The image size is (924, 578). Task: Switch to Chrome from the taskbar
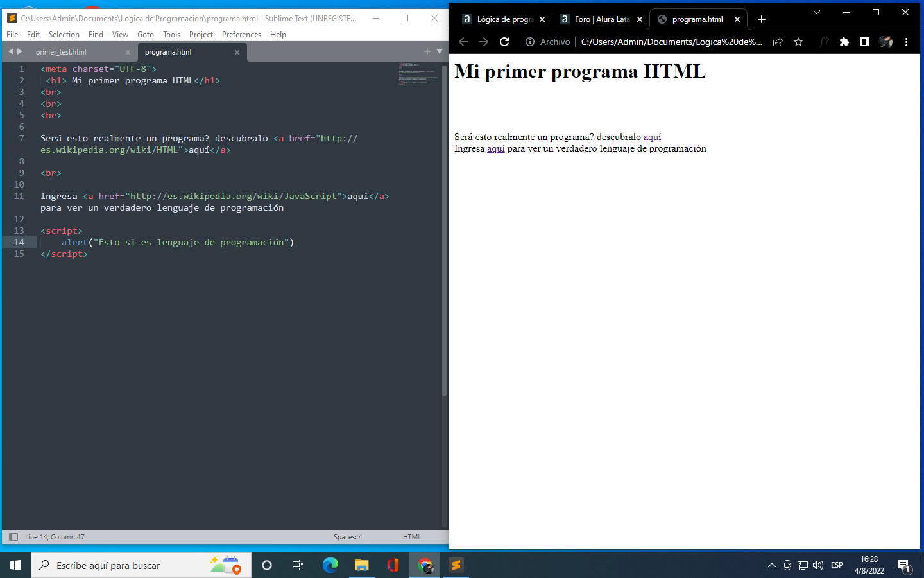[425, 565]
